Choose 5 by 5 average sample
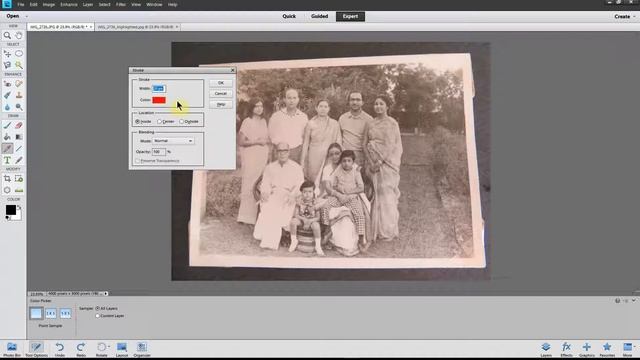The height and width of the screenshot is (360, 640). [65, 313]
